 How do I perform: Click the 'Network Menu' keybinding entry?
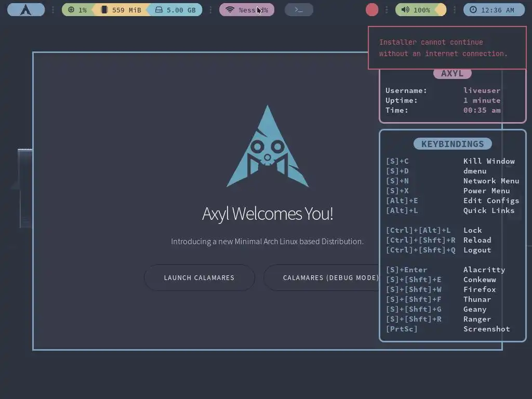coord(491,181)
